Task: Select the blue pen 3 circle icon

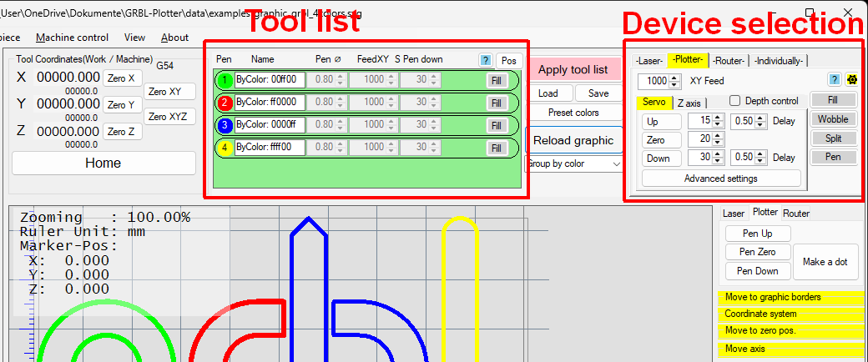Action: coord(224,125)
